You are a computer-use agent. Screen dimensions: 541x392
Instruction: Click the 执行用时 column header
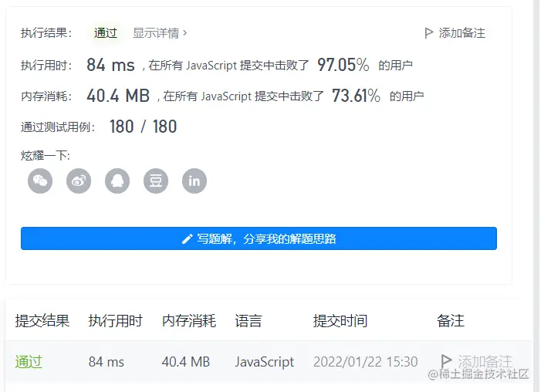115,320
